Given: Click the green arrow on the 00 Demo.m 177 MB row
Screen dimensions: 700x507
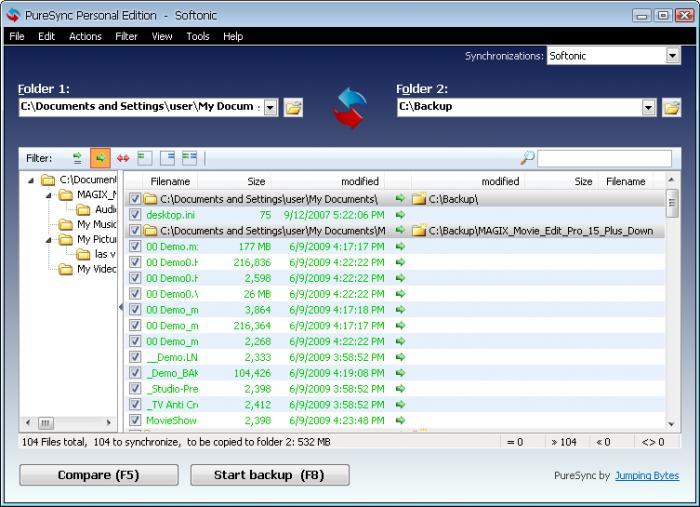Looking at the screenshot, I should click(x=400, y=246).
